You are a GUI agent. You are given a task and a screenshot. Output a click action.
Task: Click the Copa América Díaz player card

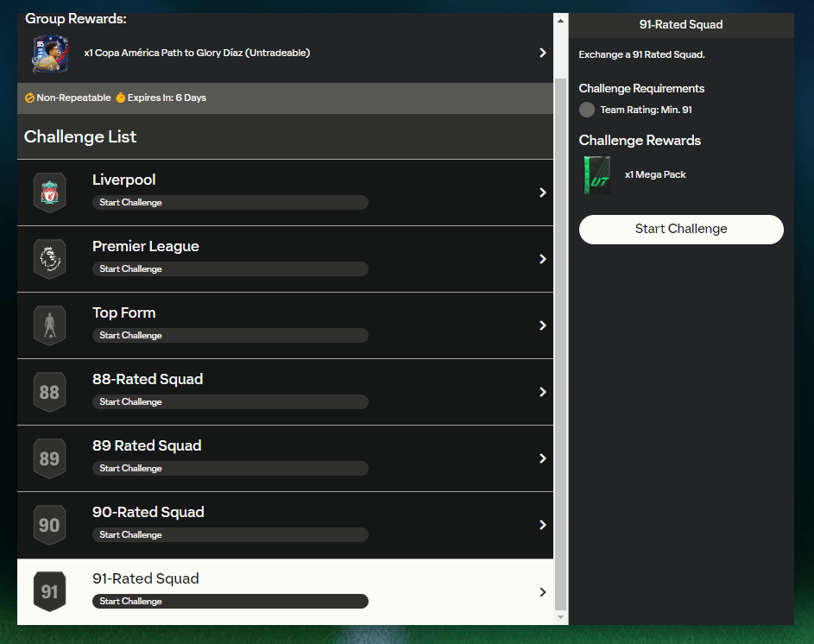pyautogui.click(x=50, y=54)
